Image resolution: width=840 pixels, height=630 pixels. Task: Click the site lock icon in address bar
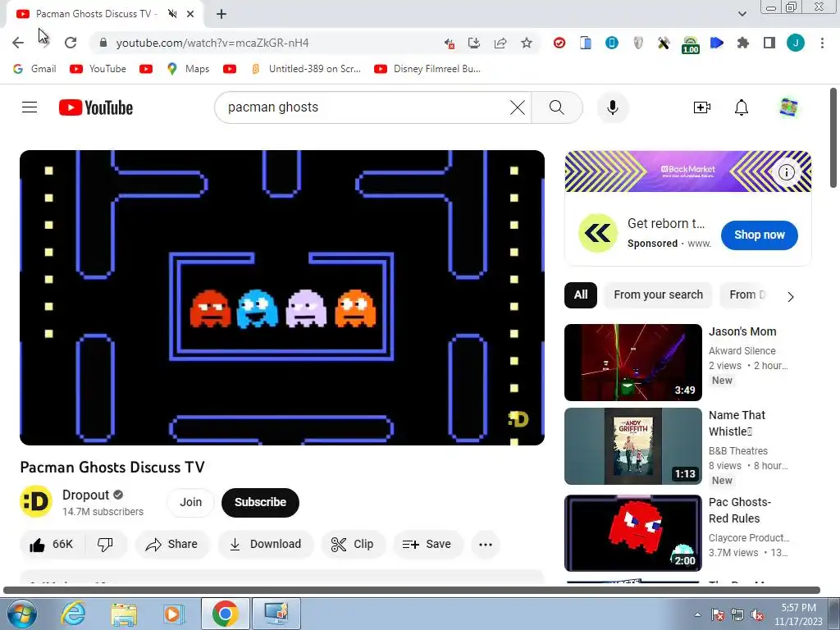103,43
